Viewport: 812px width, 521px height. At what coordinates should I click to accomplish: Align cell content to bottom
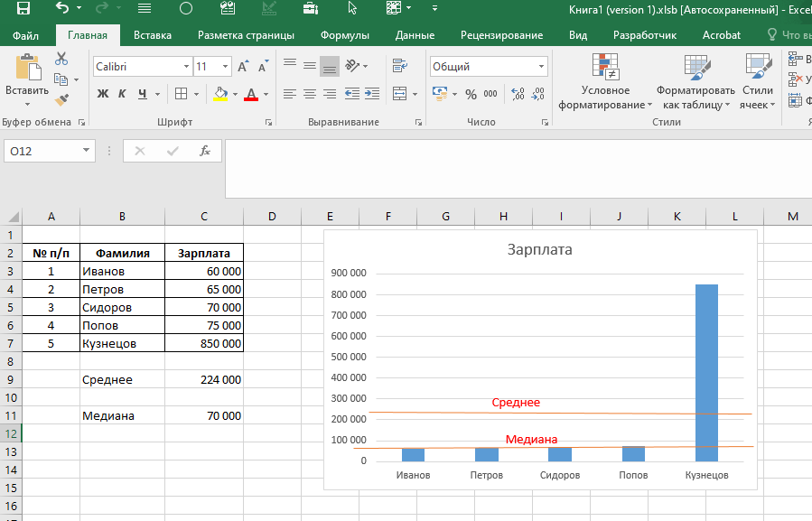pyautogui.click(x=330, y=66)
